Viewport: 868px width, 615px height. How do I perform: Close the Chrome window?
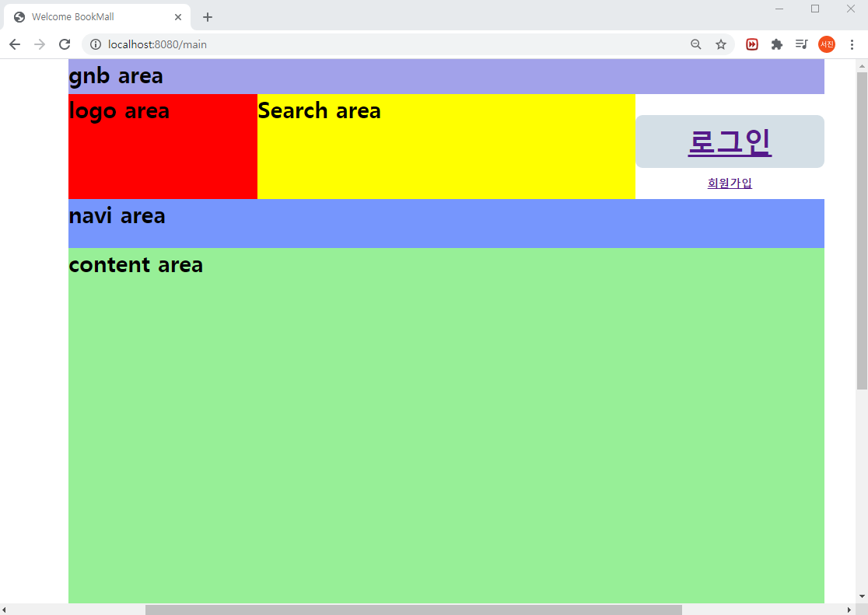pos(851,9)
